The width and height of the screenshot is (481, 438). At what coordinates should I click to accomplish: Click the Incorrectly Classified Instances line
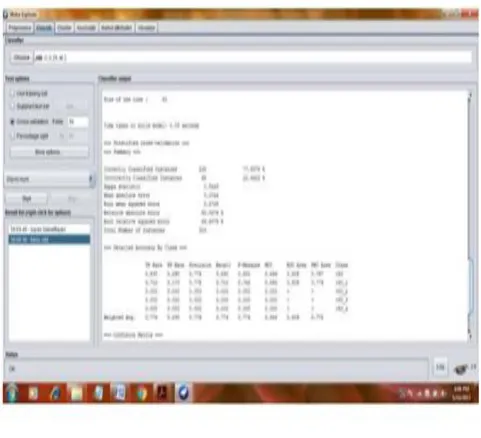184,178
